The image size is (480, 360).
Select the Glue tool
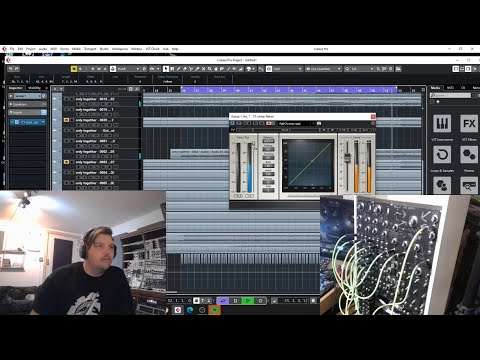coord(197,69)
